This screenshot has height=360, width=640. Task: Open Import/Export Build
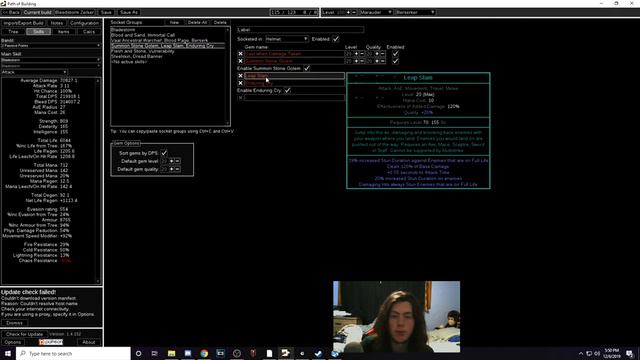point(24,23)
